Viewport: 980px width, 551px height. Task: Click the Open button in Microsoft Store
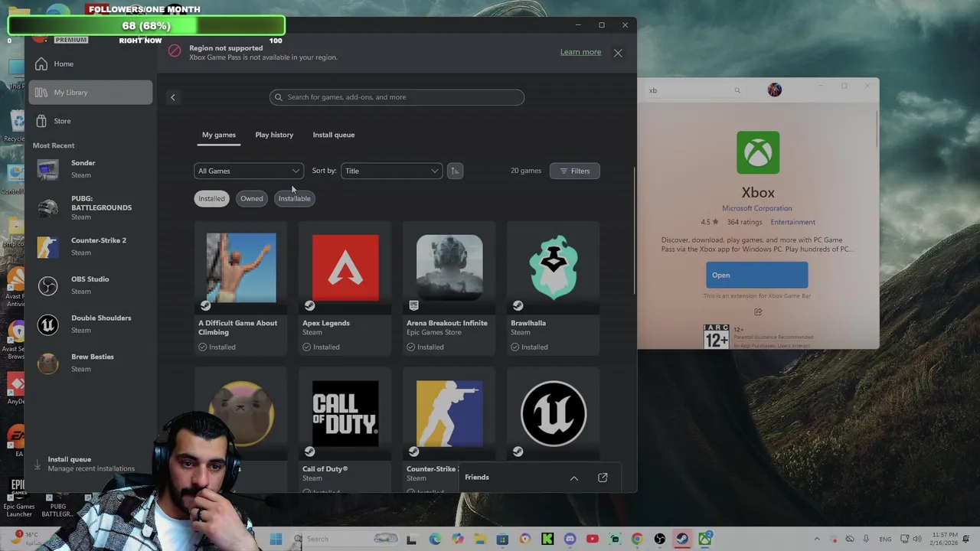click(756, 275)
